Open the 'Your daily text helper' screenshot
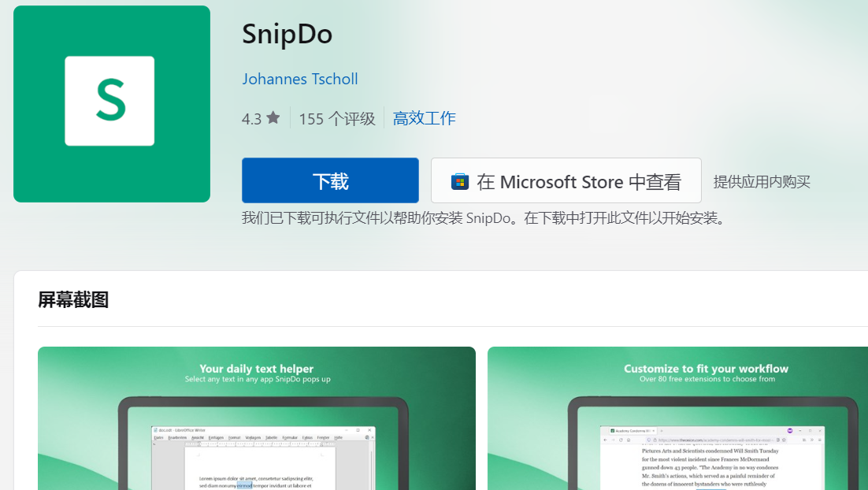The image size is (868, 490). coord(256,418)
